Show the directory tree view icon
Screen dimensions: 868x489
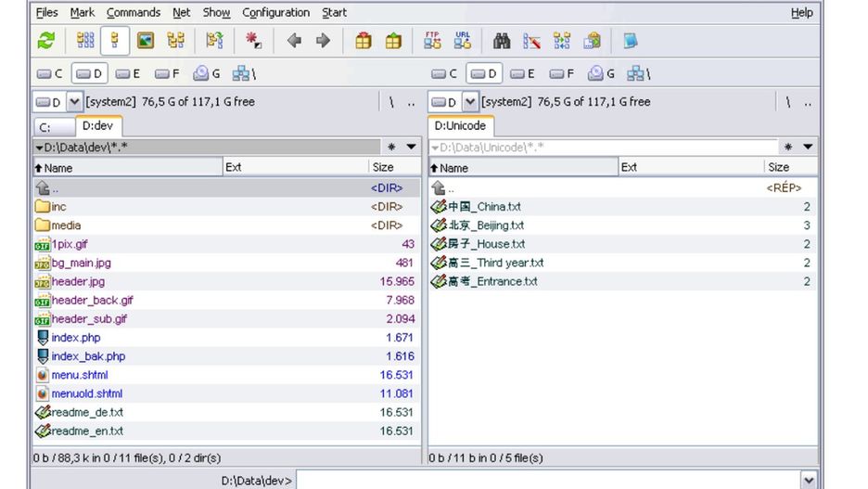[x=176, y=41]
